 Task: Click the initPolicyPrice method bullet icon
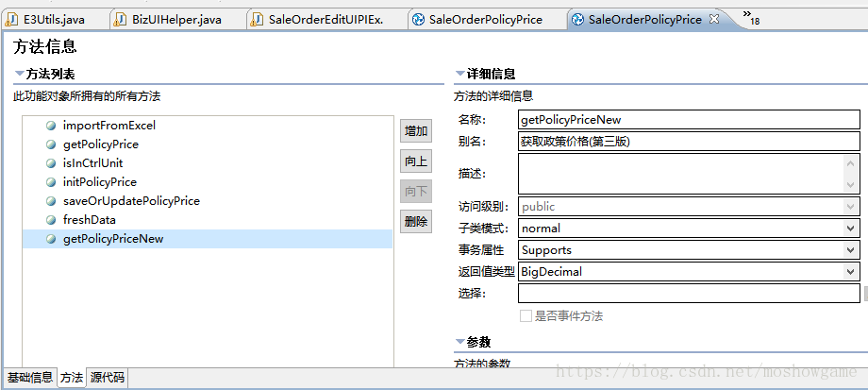[x=52, y=182]
